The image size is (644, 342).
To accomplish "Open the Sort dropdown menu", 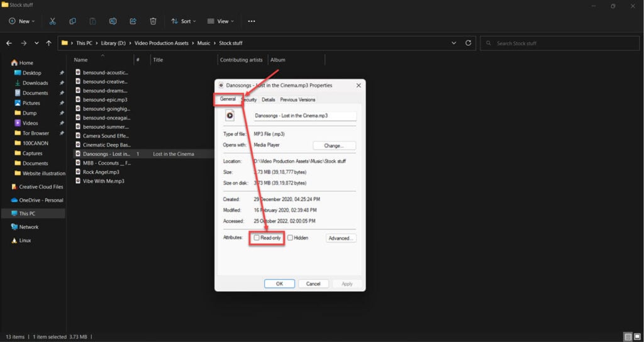I will tap(184, 21).
